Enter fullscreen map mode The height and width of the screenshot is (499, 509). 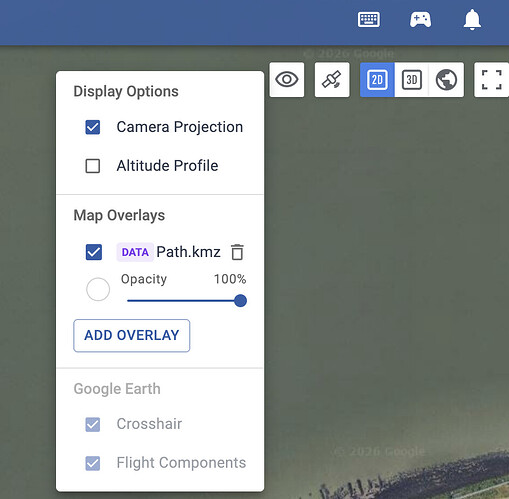[492, 80]
